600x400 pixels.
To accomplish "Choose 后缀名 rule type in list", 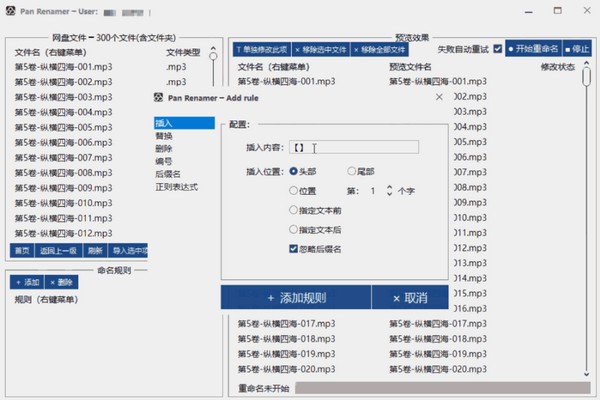I will [166, 174].
